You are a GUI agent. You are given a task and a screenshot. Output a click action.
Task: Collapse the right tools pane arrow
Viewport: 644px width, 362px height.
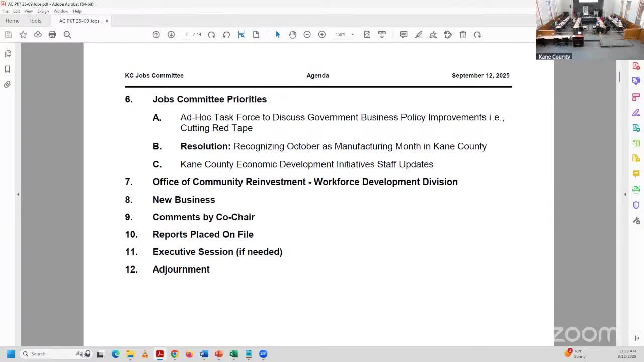[625, 194]
